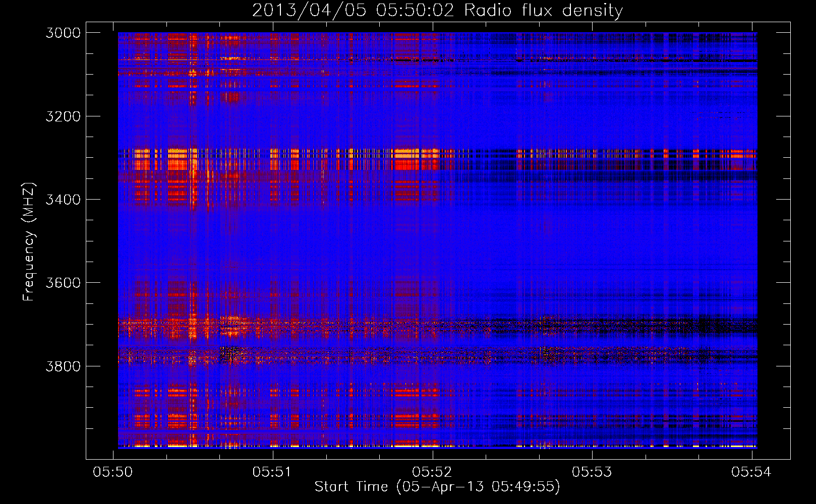Select the 3800 frequency axis label

click(63, 366)
